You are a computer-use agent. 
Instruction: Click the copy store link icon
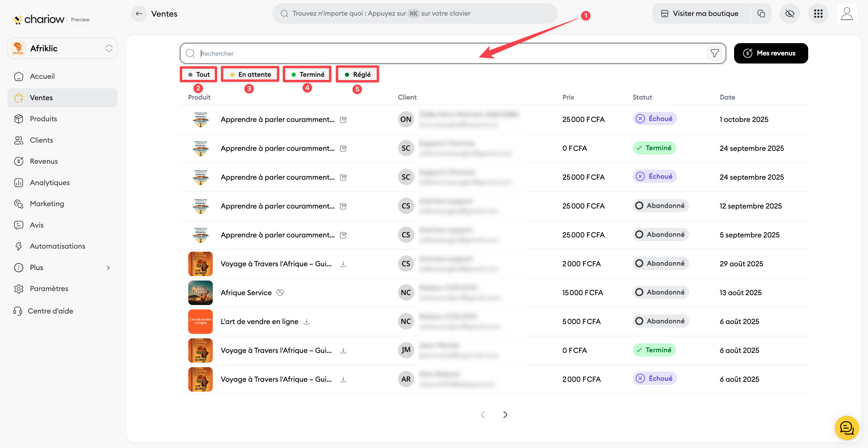(761, 14)
